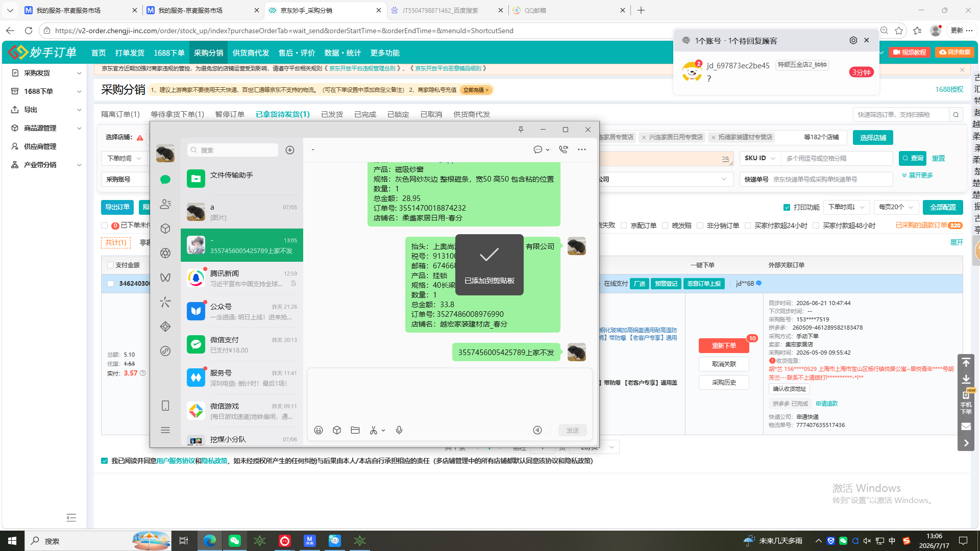Check the 已下单未付 filter checkbox
Image resolution: width=980 pixels, height=551 pixels.
coord(105,226)
